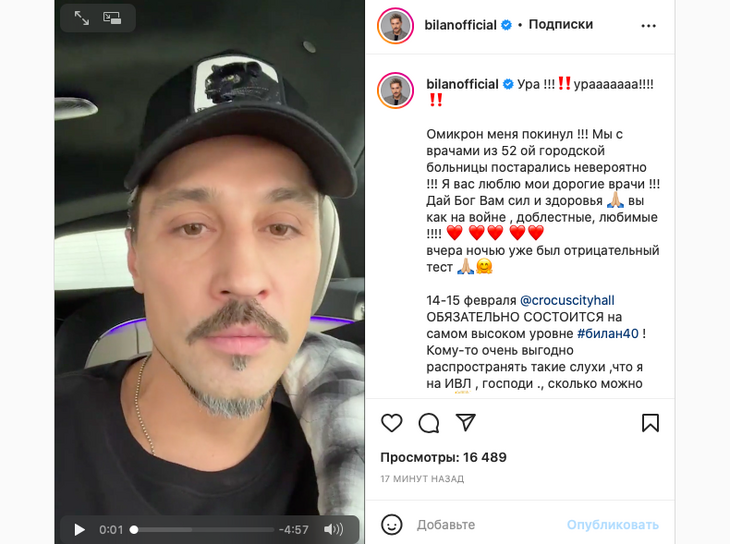730x544 pixels.
Task: Open more options three-dot menu
Action: click(649, 26)
